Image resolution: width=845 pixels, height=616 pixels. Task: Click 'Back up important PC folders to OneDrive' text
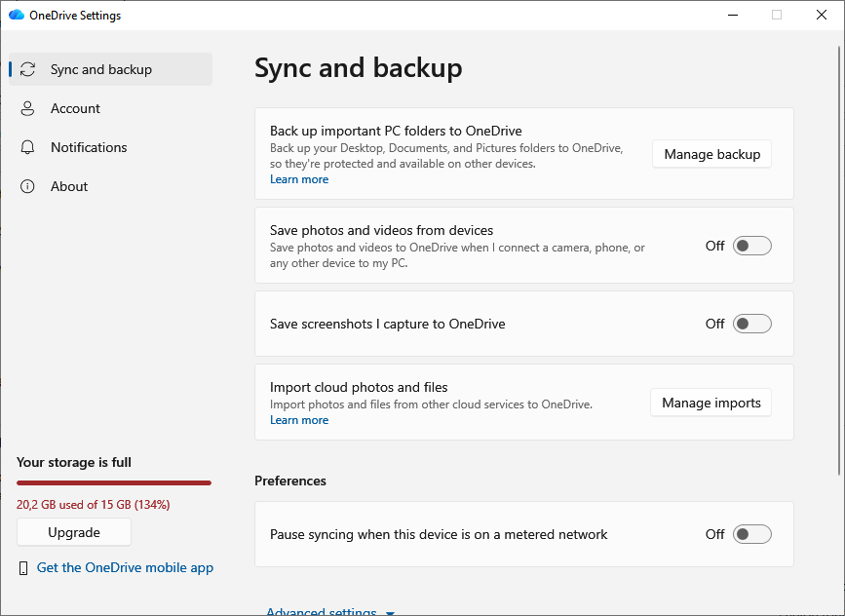coord(396,131)
